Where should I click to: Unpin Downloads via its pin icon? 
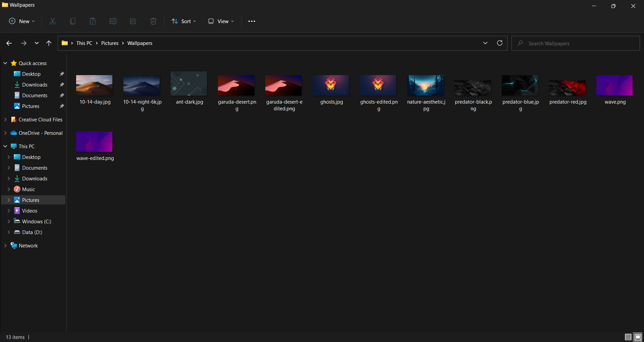coord(62,84)
